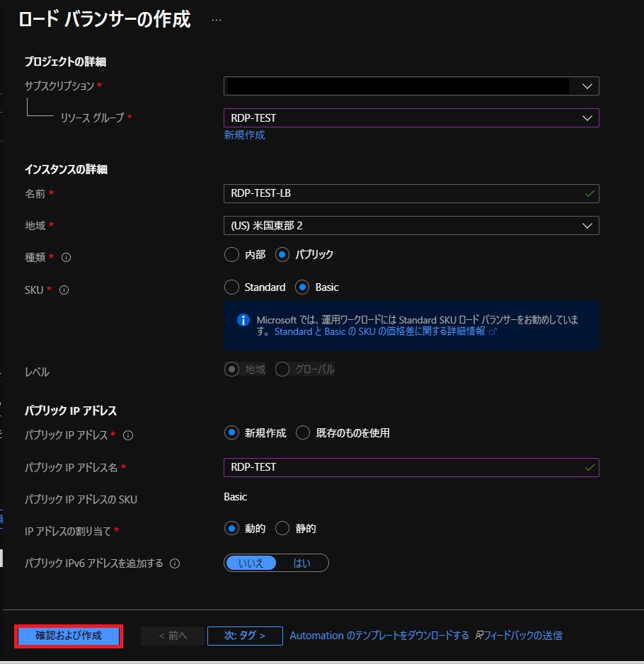Set IP assignment to 動的
The height and width of the screenshot is (664, 644).
[x=231, y=529]
